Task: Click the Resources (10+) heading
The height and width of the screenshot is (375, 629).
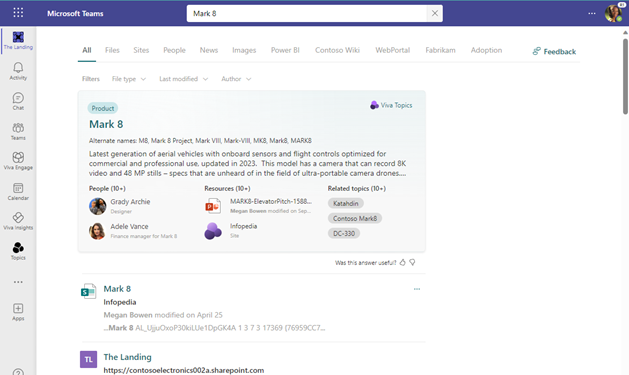Action: (x=227, y=189)
